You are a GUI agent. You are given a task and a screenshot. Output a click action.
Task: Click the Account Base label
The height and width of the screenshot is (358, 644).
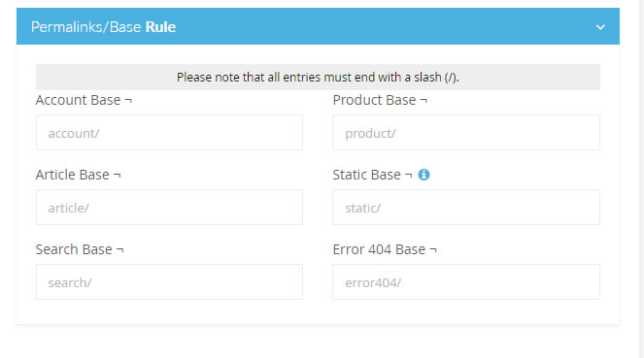click(78, 100)
